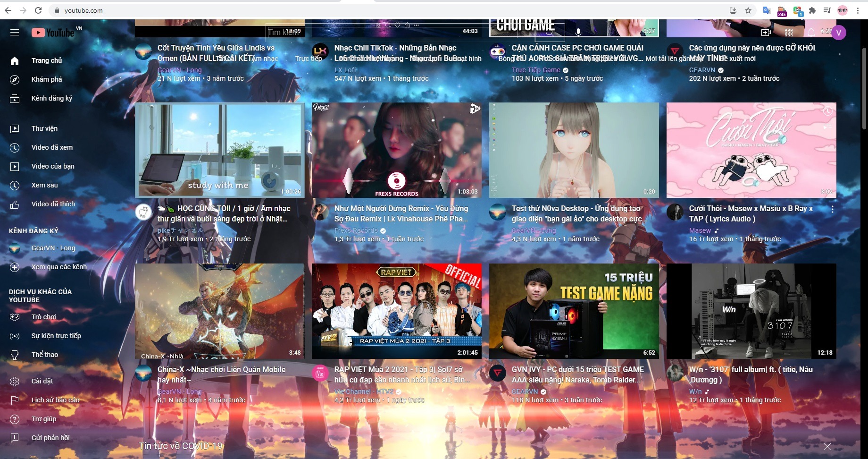Open the Masew channel link

coord(700,230)
